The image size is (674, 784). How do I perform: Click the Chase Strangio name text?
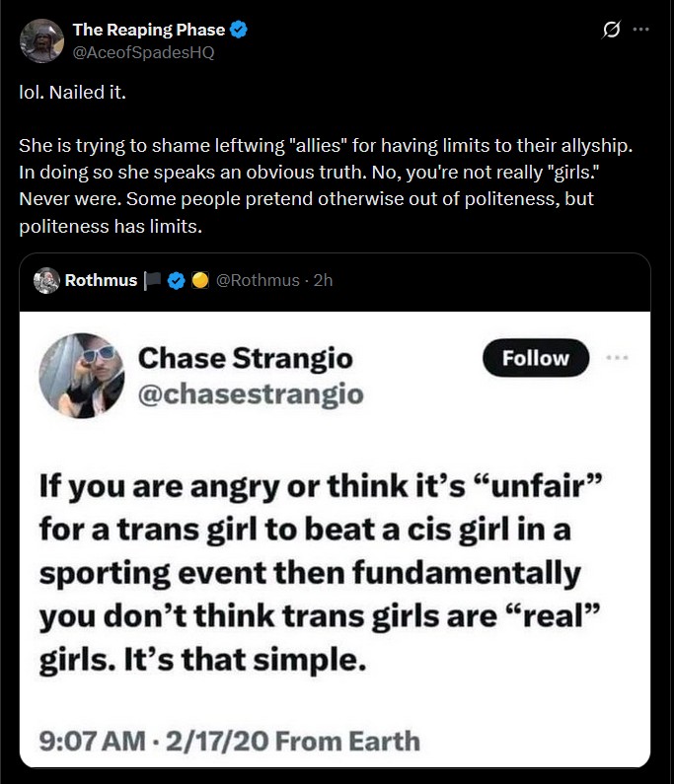[x=245, y=359]
